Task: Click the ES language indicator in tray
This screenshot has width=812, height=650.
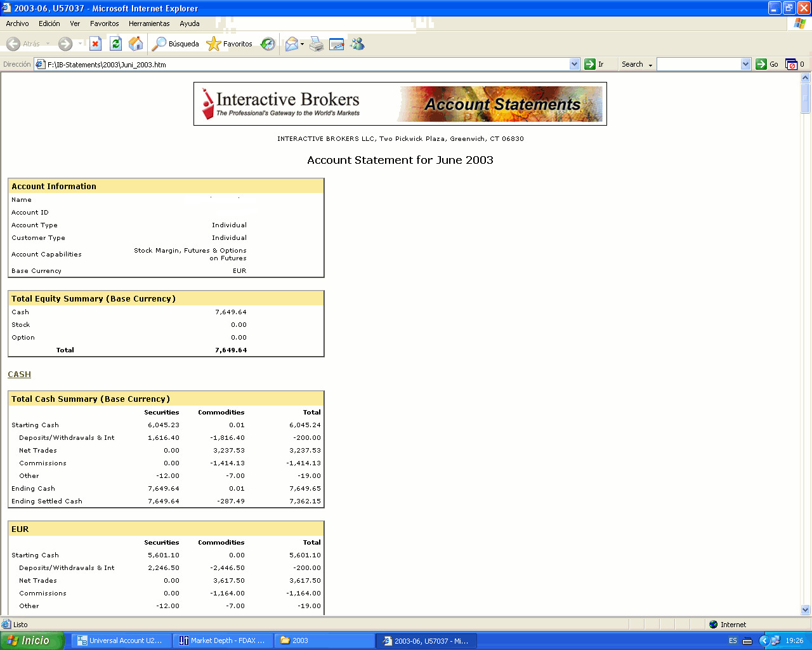Action: [733, 640]
